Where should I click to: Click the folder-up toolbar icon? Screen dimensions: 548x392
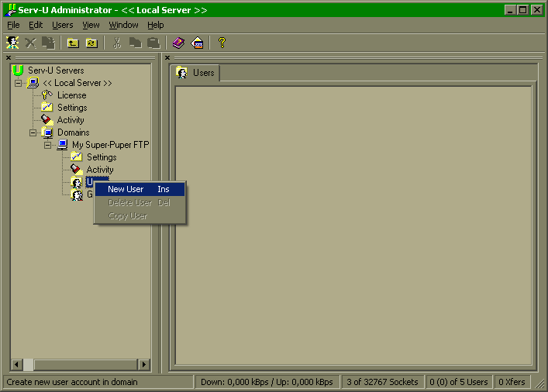[x=73, y=43]
